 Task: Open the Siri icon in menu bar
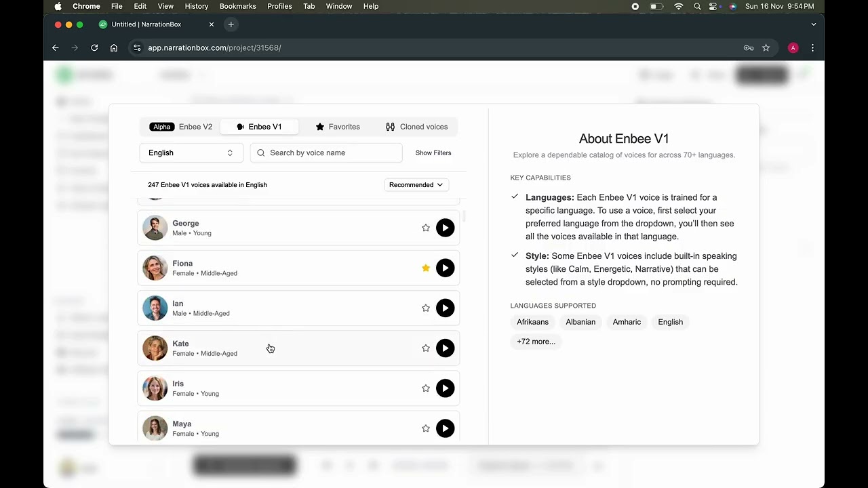point(732,6)
